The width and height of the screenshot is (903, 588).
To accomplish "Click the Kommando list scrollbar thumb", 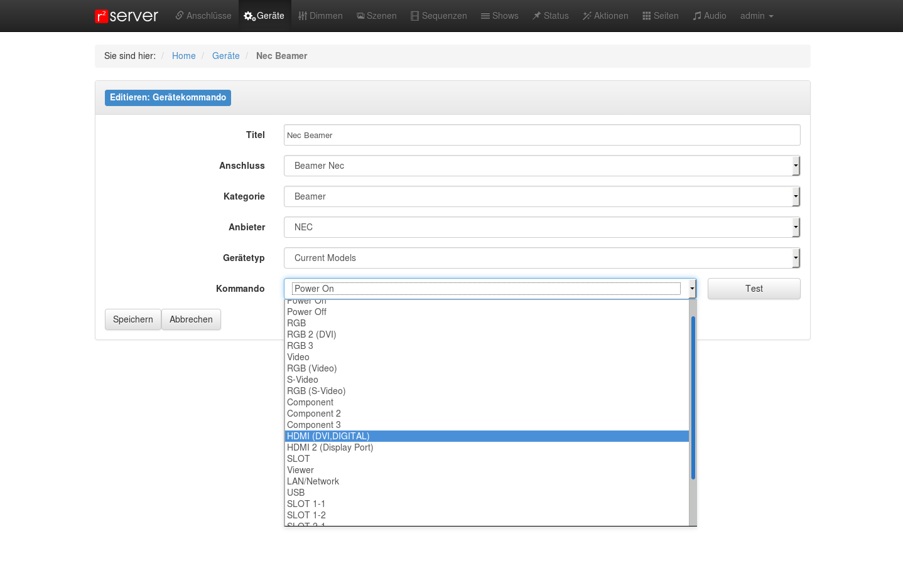I will tap(693, 398).
